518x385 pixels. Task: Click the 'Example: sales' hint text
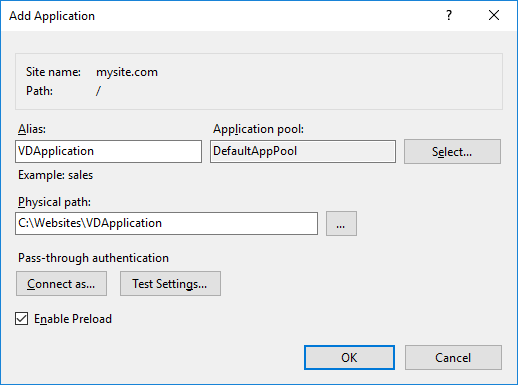[55, 175]
